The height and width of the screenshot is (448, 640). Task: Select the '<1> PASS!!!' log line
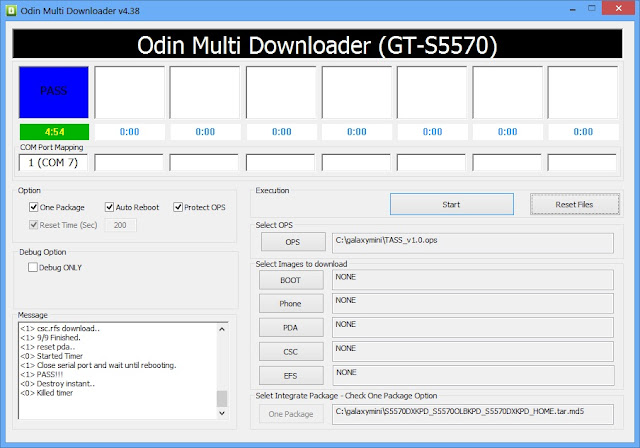point(42,374)
